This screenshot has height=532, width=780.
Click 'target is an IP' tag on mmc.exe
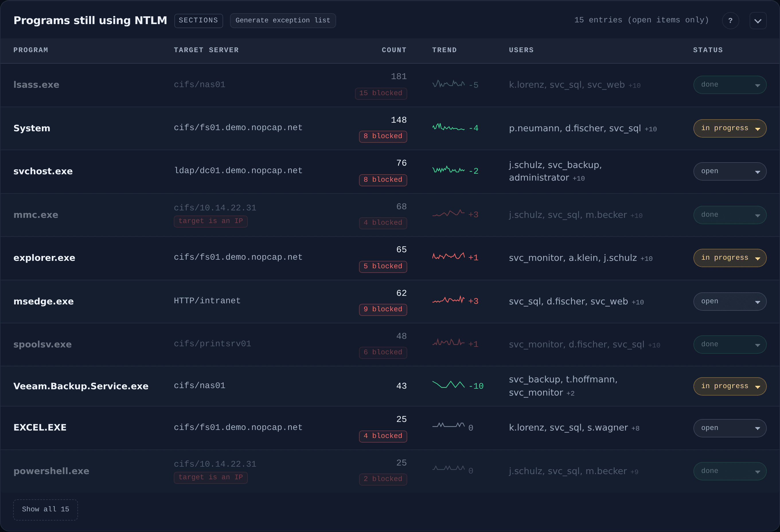[211, 221]
